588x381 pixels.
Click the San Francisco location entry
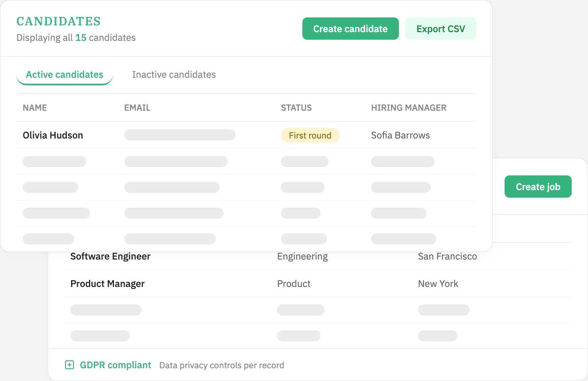[x=447, y=256]
